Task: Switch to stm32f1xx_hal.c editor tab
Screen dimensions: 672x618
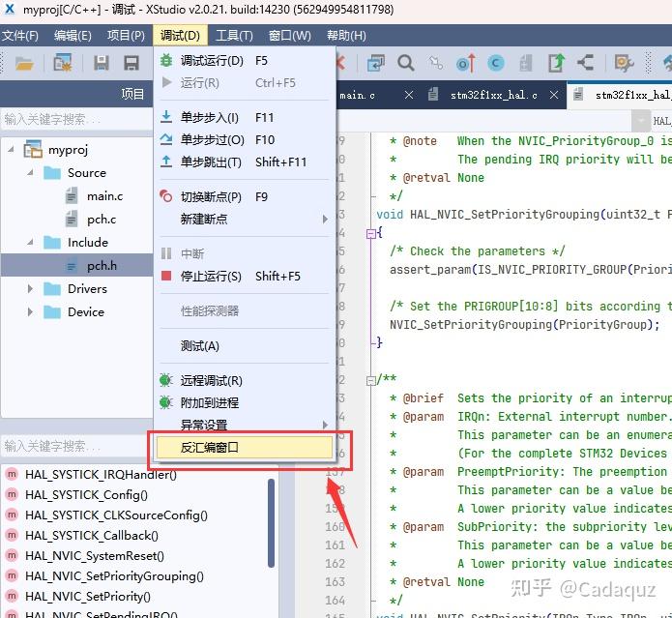Action: point(494,95)
